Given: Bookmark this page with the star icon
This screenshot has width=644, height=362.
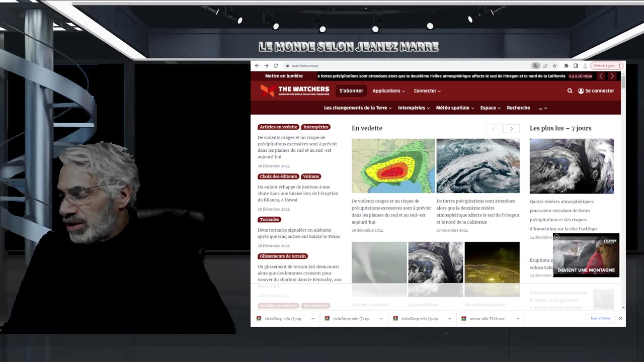Looking at the screenshot, I should 554,66.
